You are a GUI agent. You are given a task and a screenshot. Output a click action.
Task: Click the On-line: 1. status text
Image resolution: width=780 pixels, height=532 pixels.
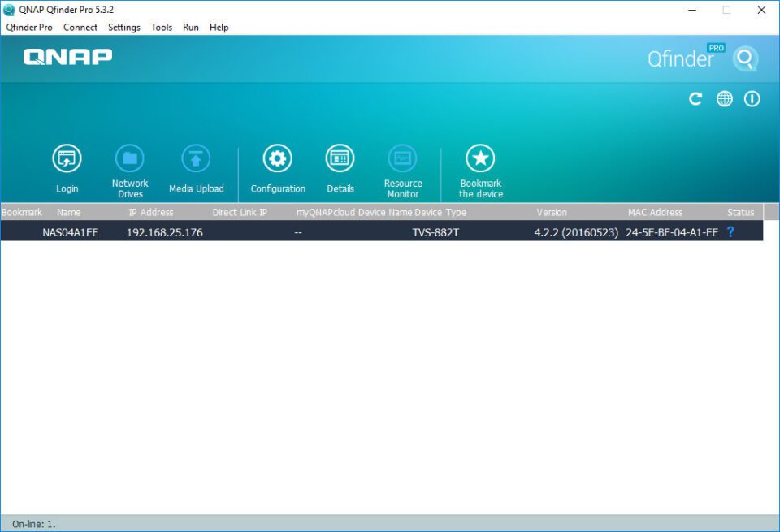(34, 524)
